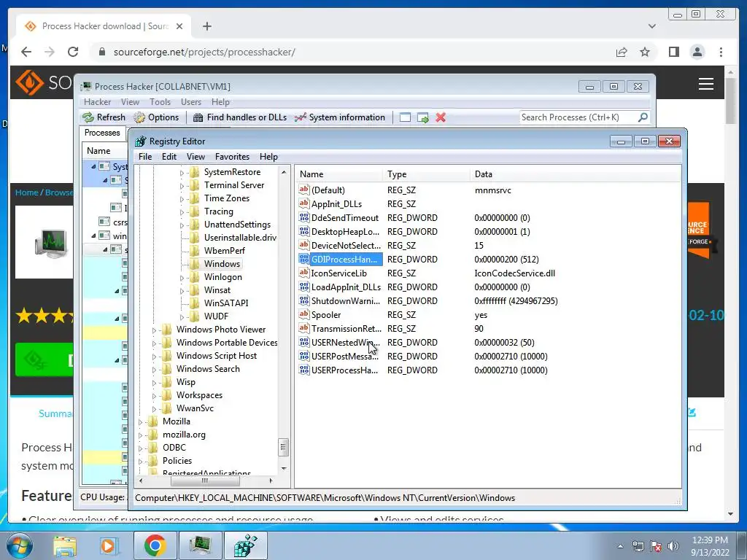Image resolution: width=747 pixels, height=560 pixels.
Task: Click the search magnifier in Process Hacker
Action: point(643,117)
